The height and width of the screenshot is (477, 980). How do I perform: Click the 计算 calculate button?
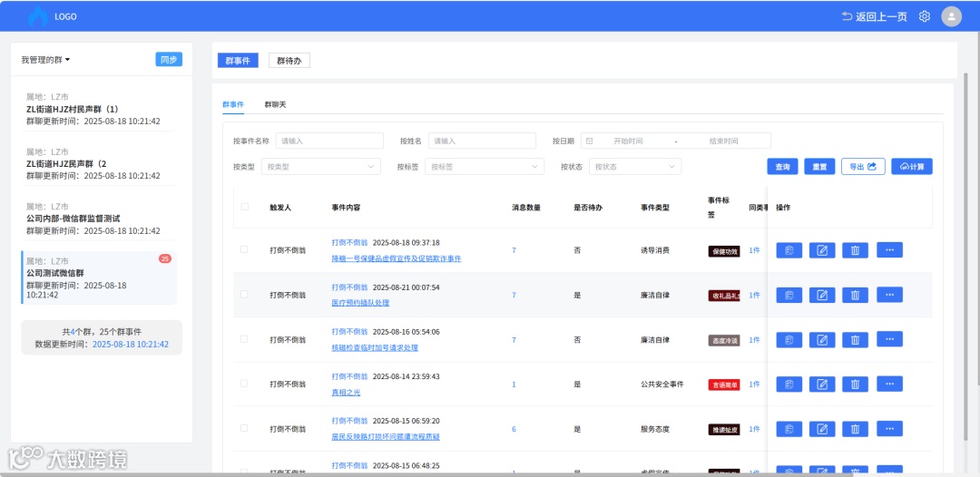tap(912, 167)
